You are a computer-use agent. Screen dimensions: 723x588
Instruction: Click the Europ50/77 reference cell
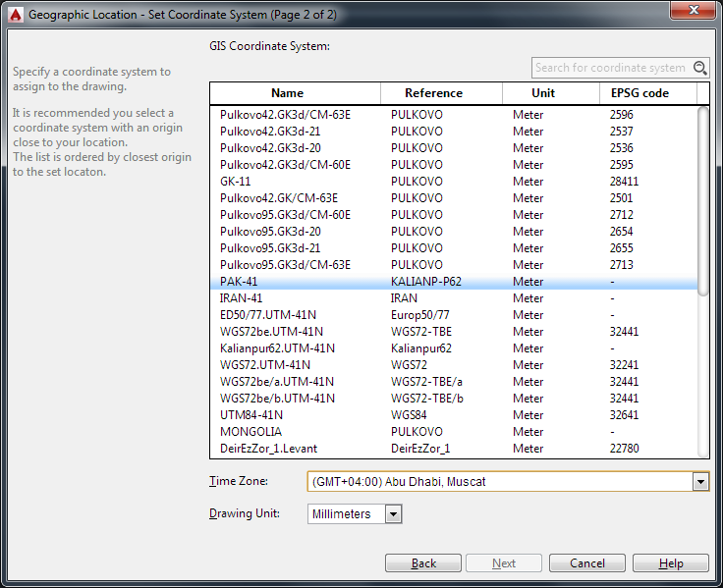[x=420, y=315]
